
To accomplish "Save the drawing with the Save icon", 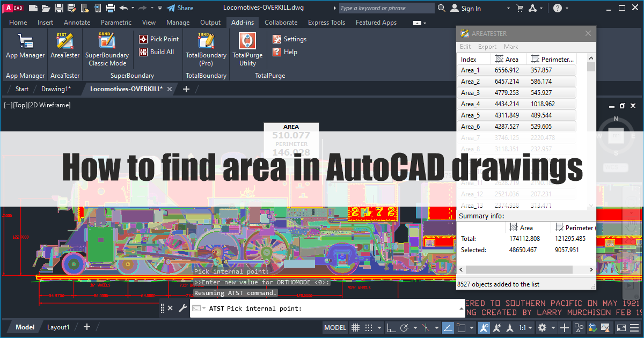I will (59, 8).
